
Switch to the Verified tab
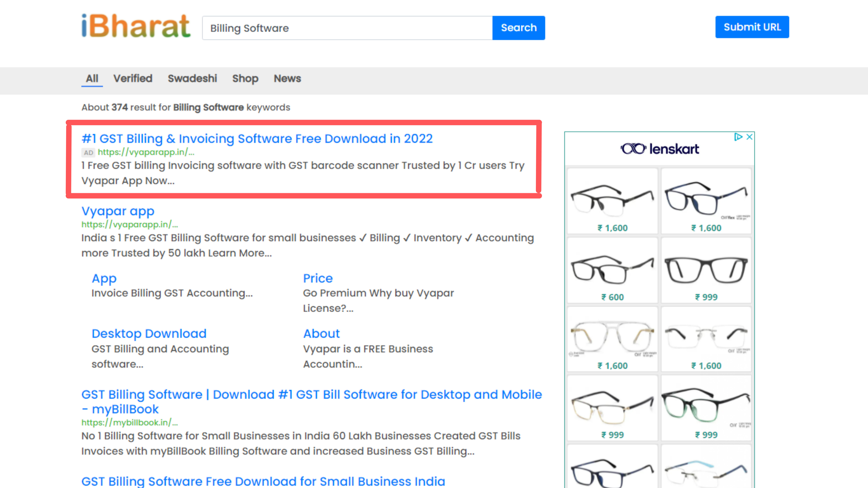pyautogui.click(x=133, y=79)
